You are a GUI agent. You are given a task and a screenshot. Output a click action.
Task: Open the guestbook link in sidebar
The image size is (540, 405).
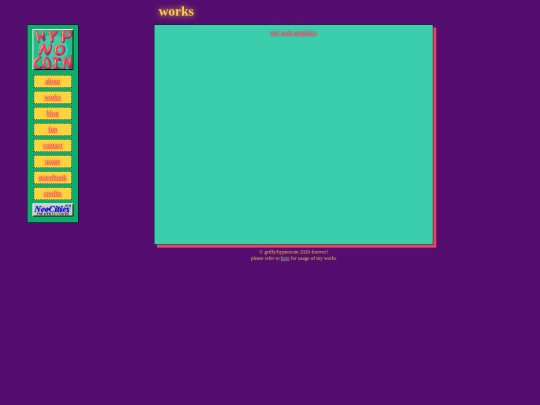coord(53,178)
